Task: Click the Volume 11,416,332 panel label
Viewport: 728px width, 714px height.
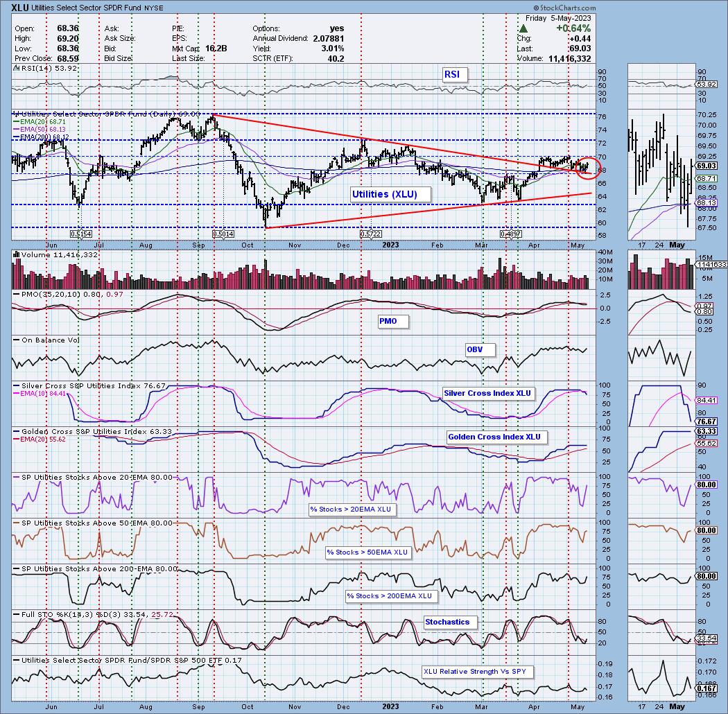Action: (x=59, y=254)
